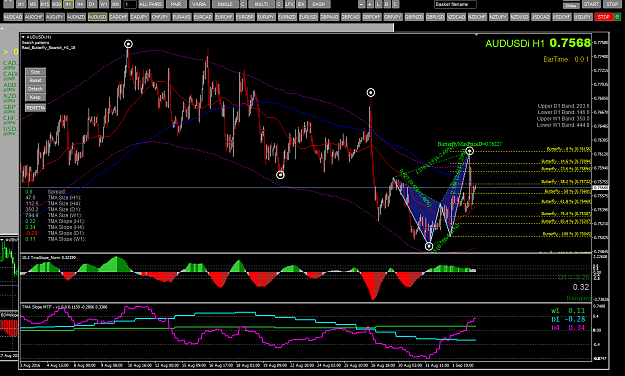Open the EURAUD pair chart
Viewport: 625px width, 376px height.
[x=182, y=17]
